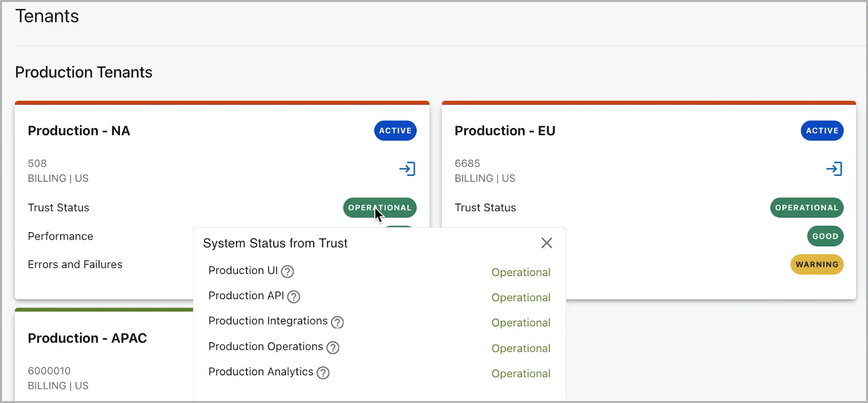Click Operational status for Production API
This screenshot has height=403, width=868.
click(x=521, y=297)
